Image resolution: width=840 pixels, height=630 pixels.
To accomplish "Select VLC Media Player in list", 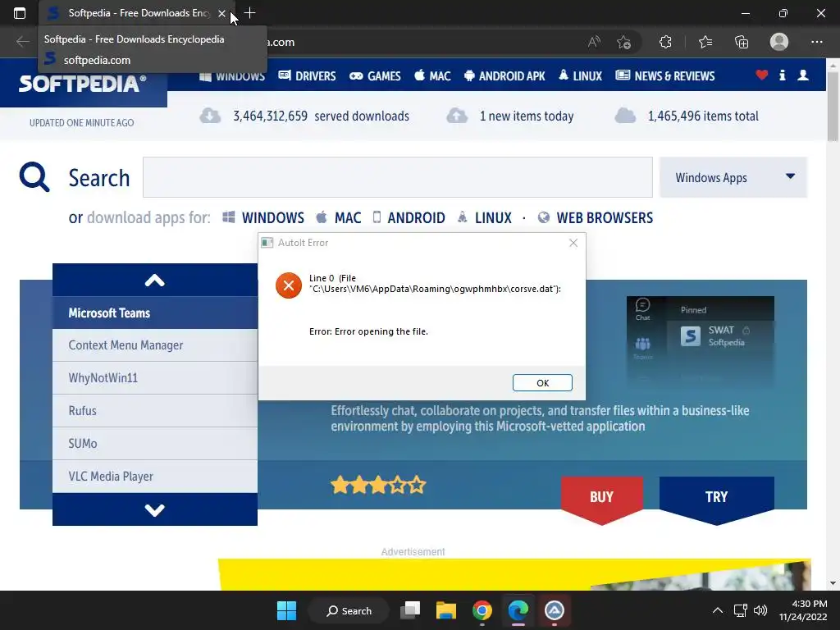I will [x=155, y=477].
